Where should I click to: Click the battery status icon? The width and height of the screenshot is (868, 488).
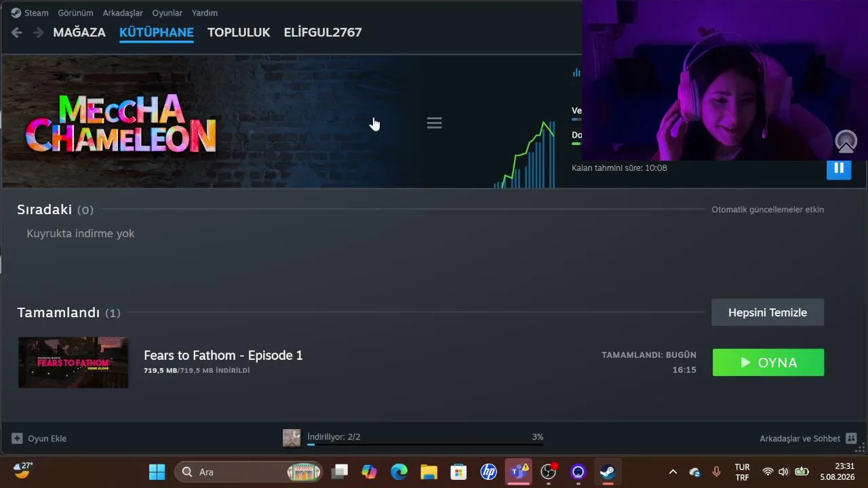[x=802, y=472]
